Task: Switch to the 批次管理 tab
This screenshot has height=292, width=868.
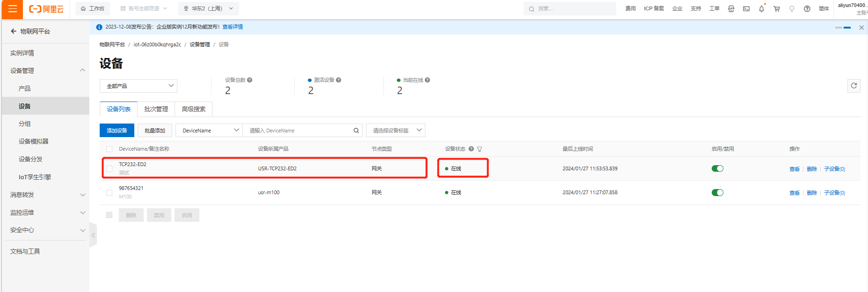Action: [156, 109]
